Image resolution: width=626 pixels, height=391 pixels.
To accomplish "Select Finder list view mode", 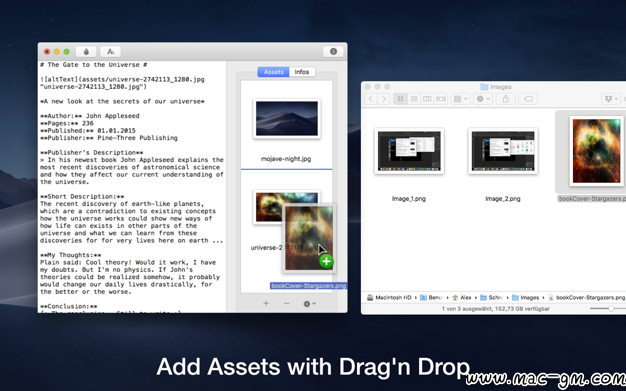I will (x=414, y=99).
